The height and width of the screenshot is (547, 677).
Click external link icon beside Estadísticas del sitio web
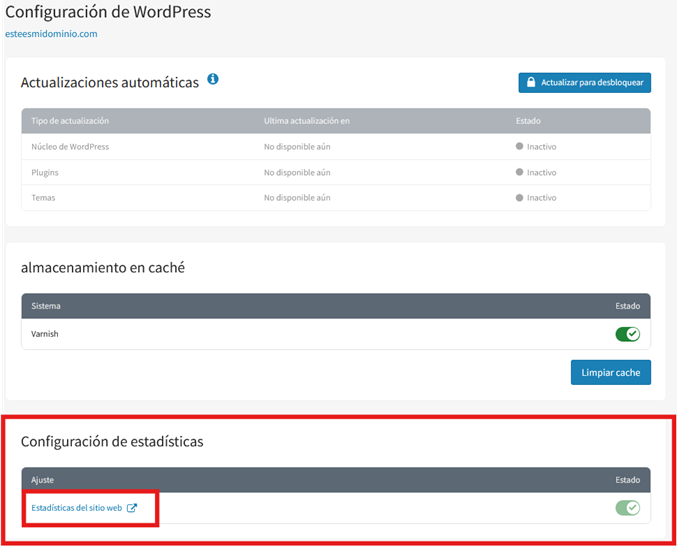point(132,508)
